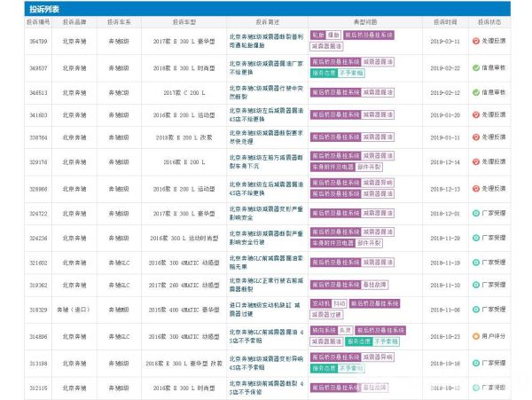Click the 轮胎 tag in 2019-03-11 row
Image resolution: width=532 pixels, height=400 pixels.
pos(318,35)
